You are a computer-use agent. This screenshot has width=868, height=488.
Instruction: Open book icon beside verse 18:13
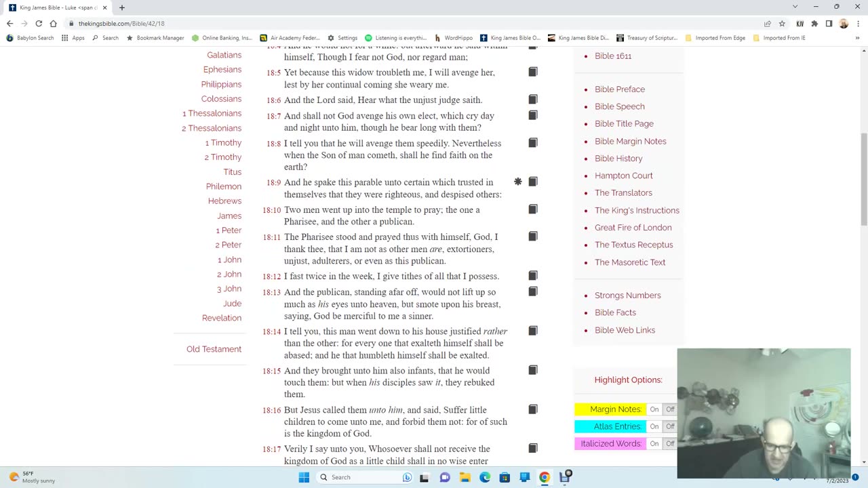pos(533,291)
